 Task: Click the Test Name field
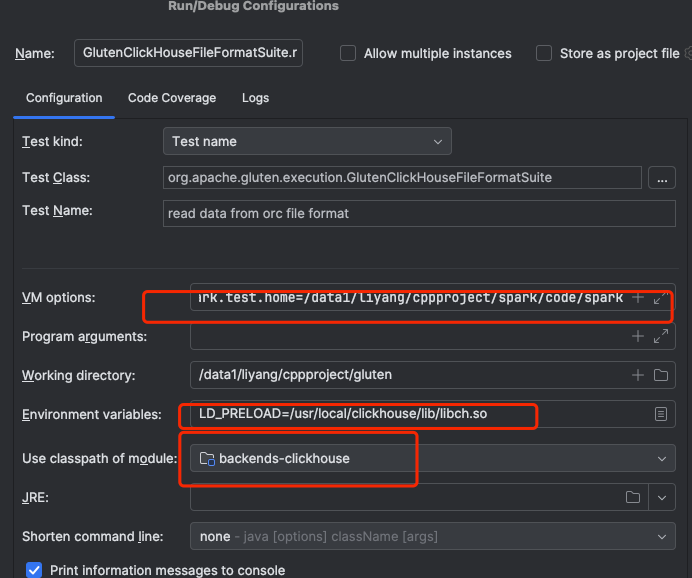click(419, 214)
